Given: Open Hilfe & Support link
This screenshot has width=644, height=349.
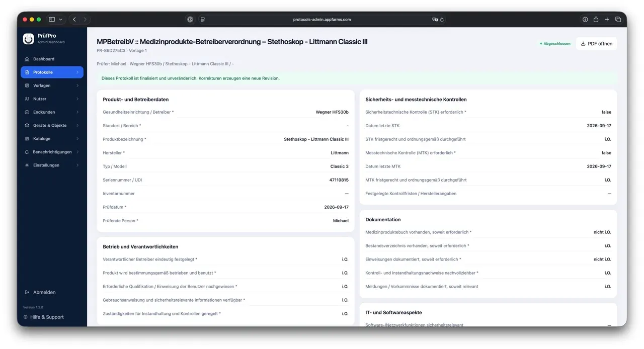Looking at the screenshot, I should (43, 317).
